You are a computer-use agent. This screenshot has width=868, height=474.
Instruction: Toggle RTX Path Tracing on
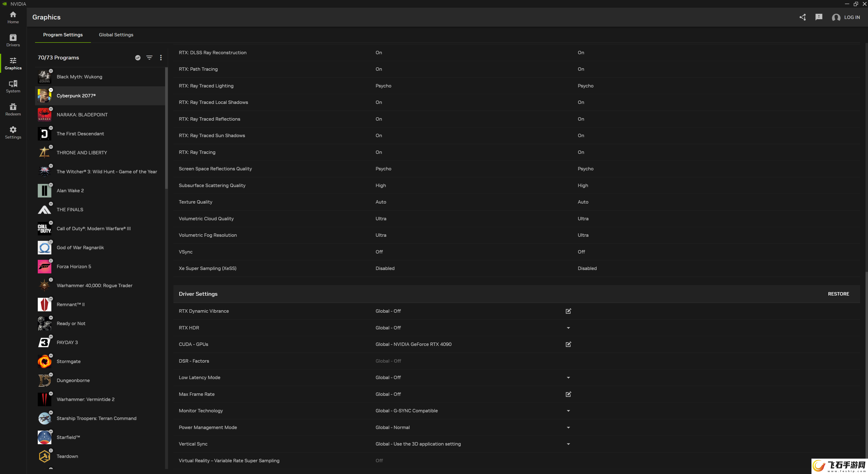pos(379,69)
